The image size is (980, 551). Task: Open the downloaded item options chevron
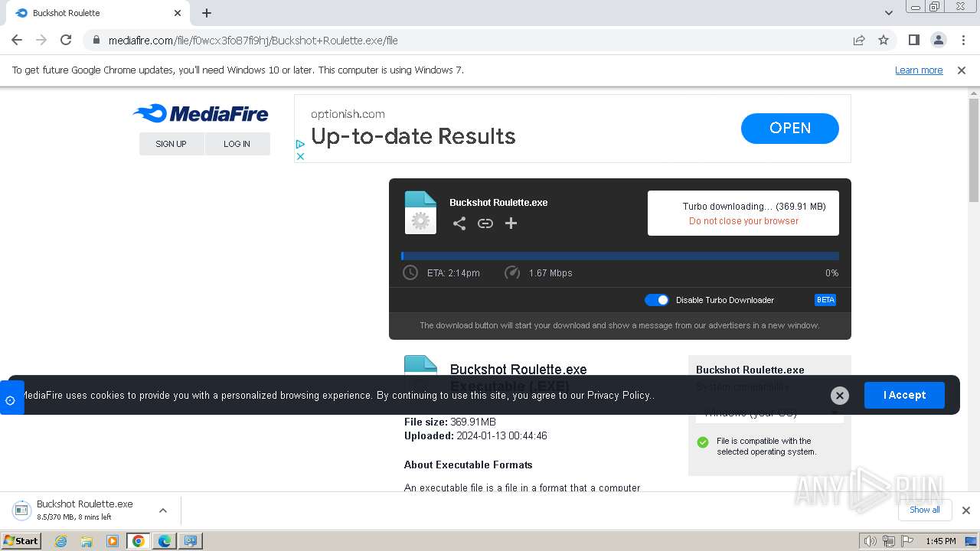[162, 510]
